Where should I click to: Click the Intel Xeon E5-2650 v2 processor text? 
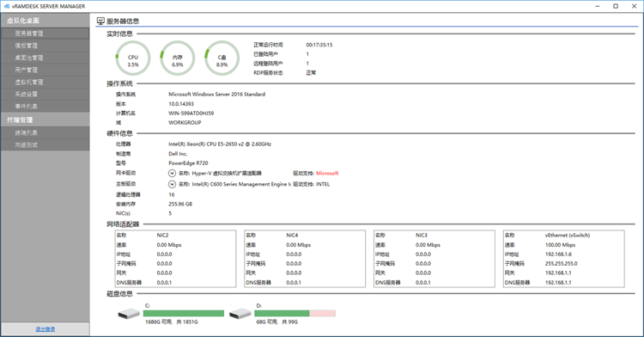pyautogui.click(x=220, y=144)
